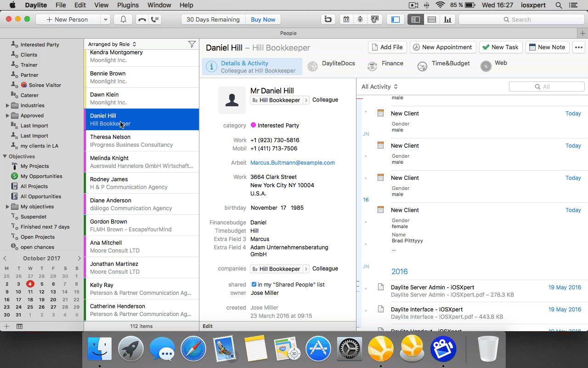Open My Opportunities in the sidebar
Viewport: 588px width, 368px height.
[x=41, y=176]
